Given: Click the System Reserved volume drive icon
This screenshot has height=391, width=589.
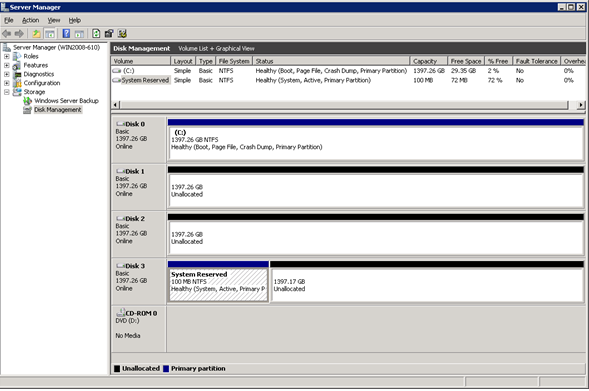Looking at the screenshot, I should 117,80.
